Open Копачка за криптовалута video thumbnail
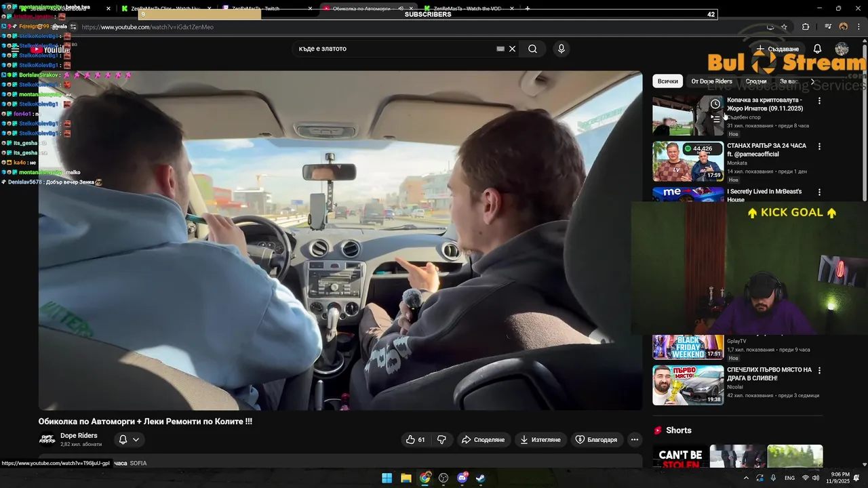Screen dimensions: 868x488 pos(688,116)
